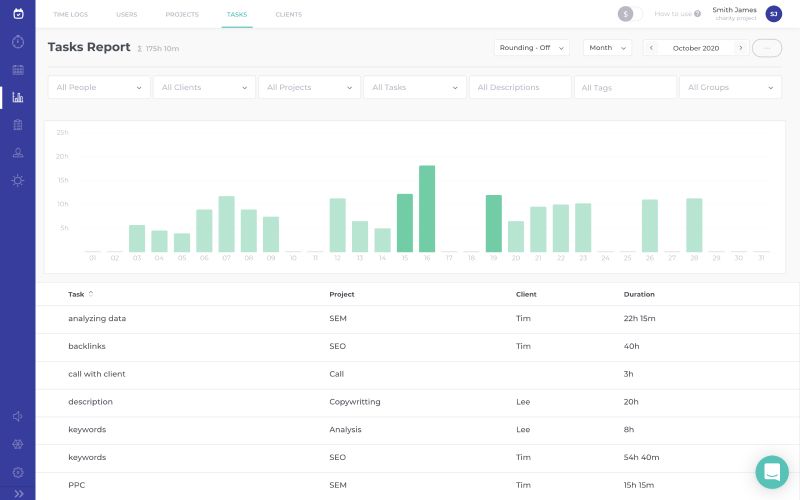Expand the All People filter

tap(99, 87)
